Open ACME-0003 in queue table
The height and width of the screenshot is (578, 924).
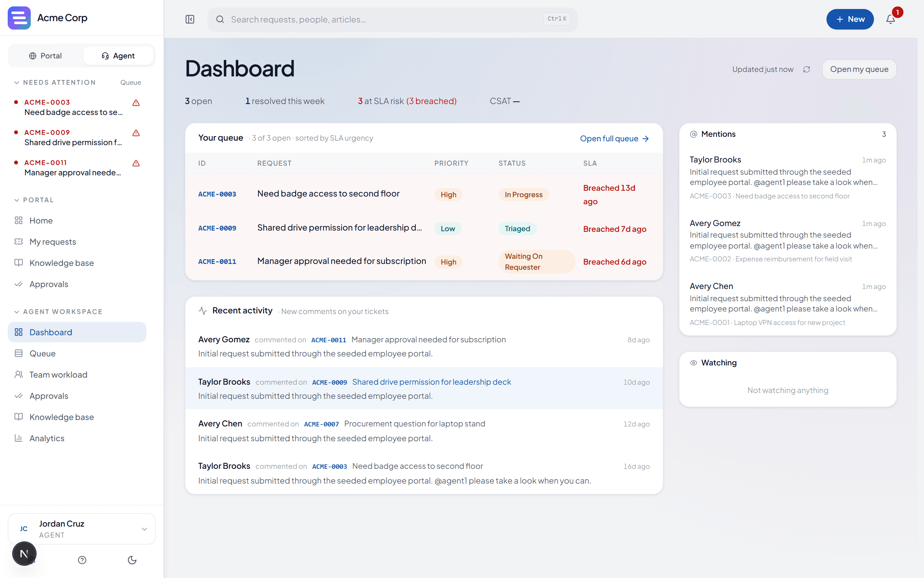pos(217,194)
